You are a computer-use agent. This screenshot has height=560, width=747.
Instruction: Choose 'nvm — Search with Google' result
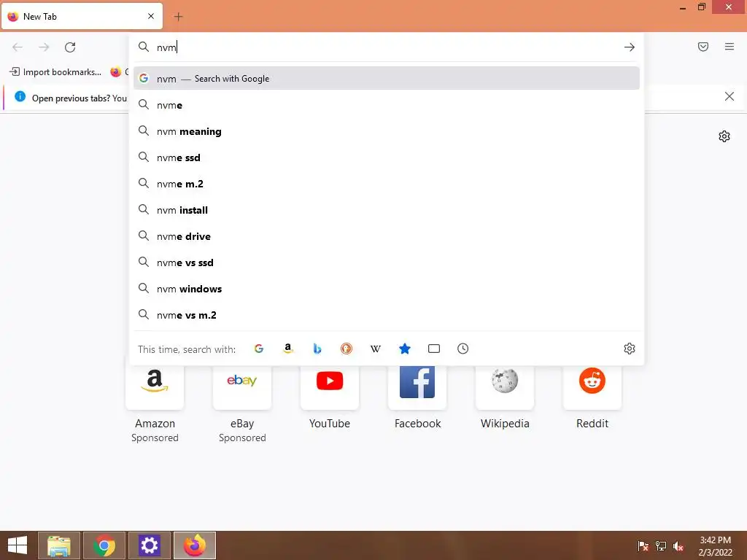click(387, 79)
